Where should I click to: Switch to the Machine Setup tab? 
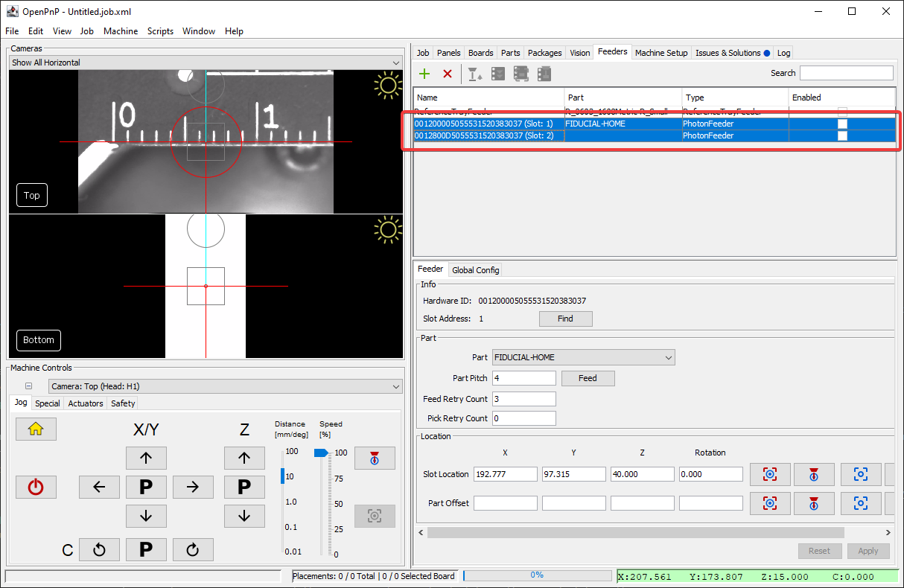(x=661, y=52)
